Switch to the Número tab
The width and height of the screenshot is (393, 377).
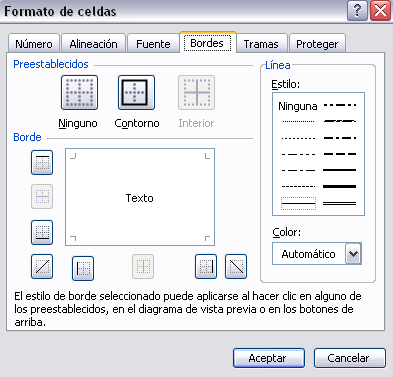pos(34,43)
